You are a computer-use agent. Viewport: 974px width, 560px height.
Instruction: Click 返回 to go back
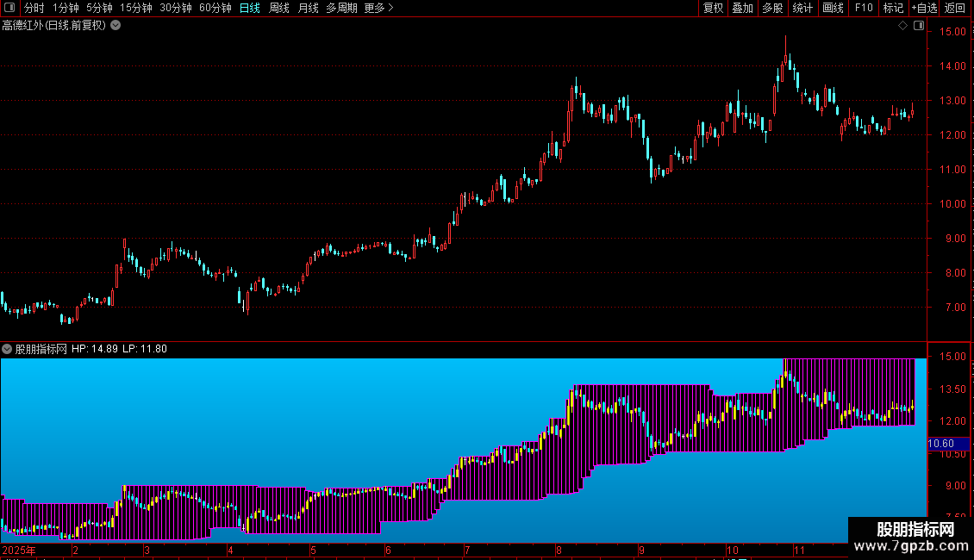click(955, 8)
